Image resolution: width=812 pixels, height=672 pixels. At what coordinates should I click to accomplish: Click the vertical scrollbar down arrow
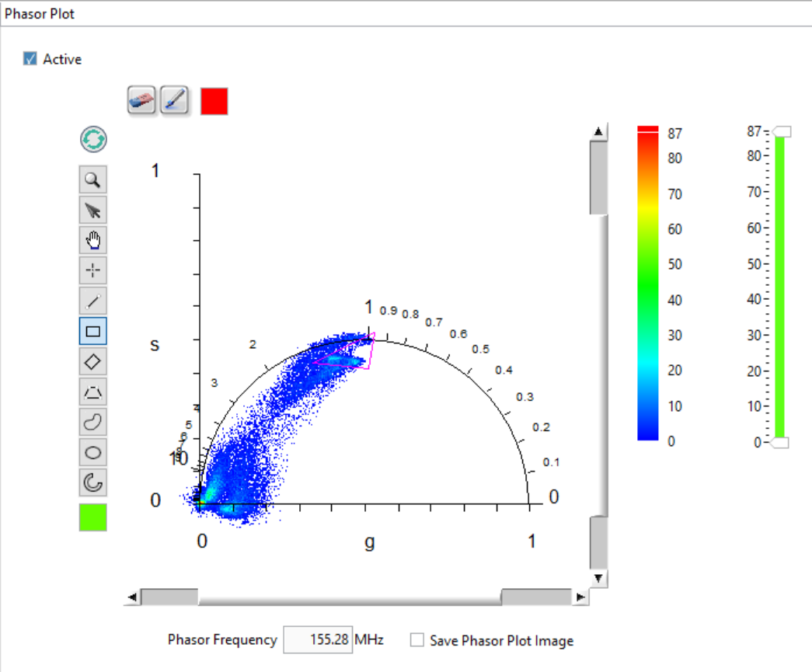(x=598, y=578)
